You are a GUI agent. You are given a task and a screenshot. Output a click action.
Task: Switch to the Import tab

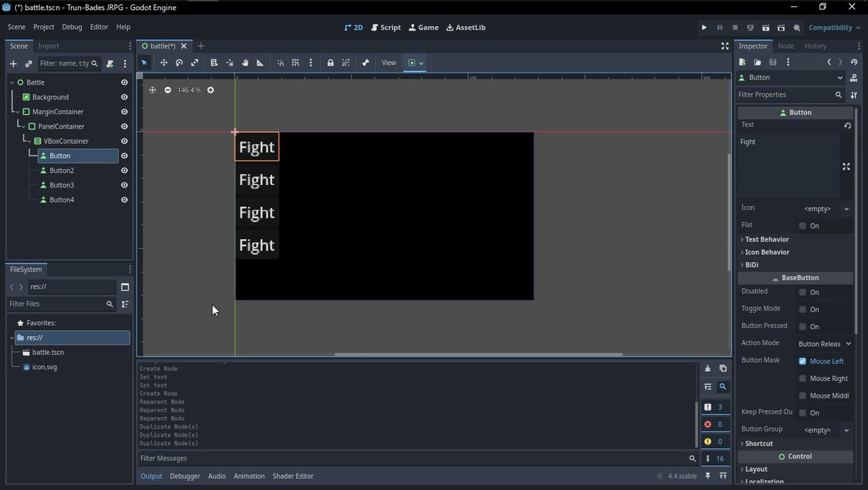[x=48, y=46]
